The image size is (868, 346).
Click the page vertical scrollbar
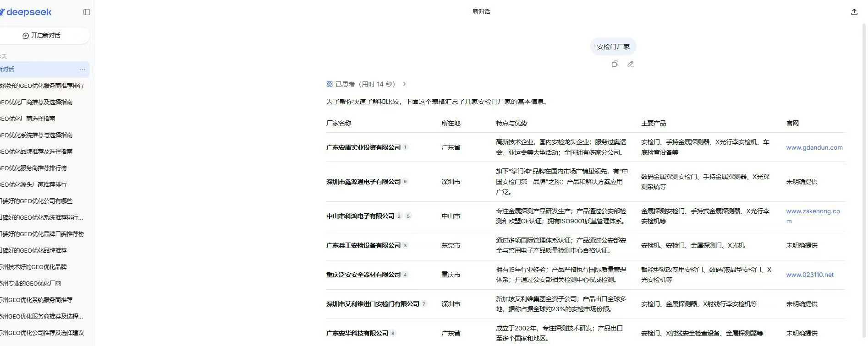pyautogui.click(x=864, y=183)
